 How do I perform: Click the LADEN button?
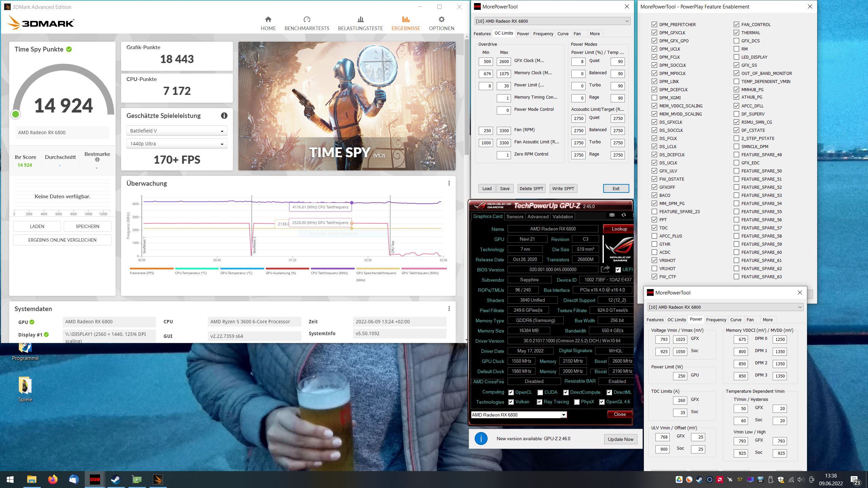pos(37,226)
